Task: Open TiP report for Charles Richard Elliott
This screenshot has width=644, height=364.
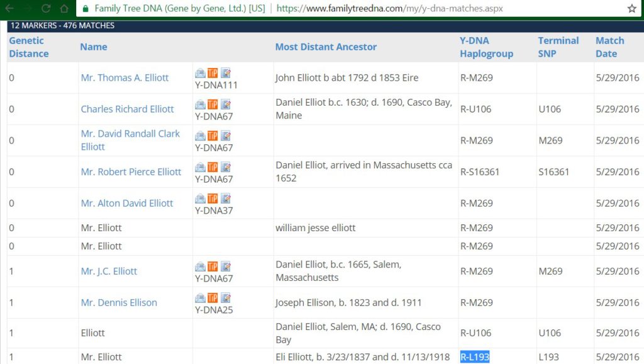Action: [x=213, y=105]
